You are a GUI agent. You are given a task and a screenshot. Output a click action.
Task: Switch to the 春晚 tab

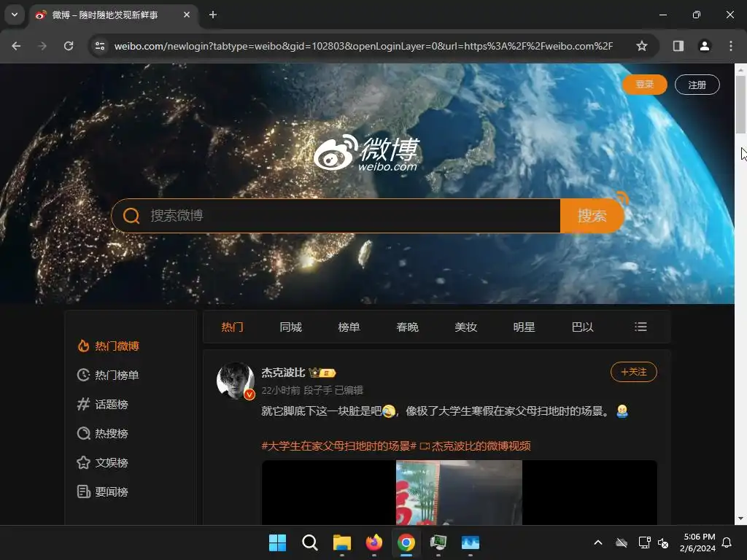click(407, 327)
